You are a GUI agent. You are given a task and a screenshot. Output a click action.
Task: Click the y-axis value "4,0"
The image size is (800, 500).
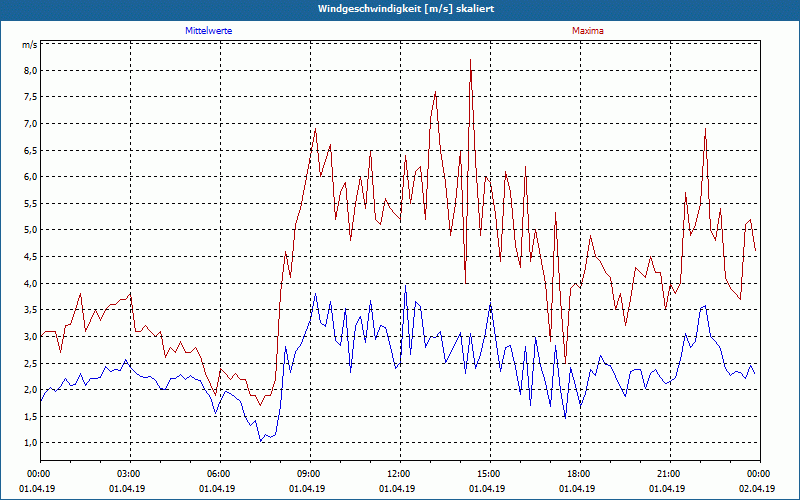point(32,283)
